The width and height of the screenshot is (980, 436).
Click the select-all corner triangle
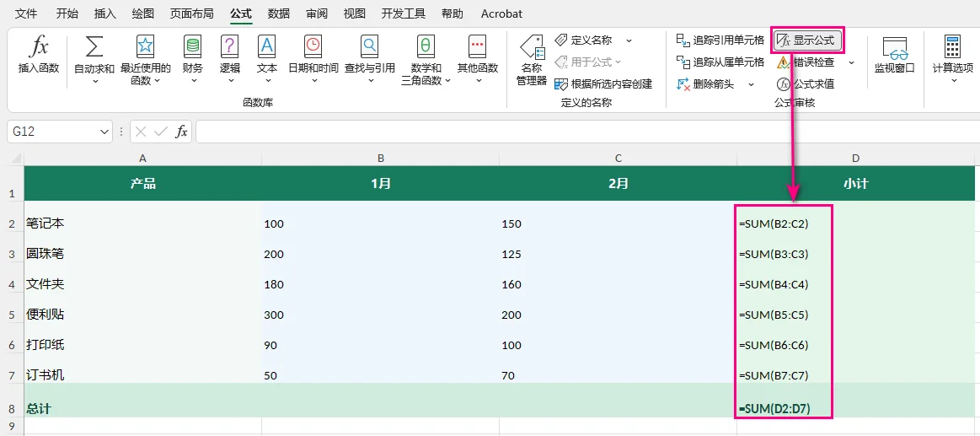[16, 158]
